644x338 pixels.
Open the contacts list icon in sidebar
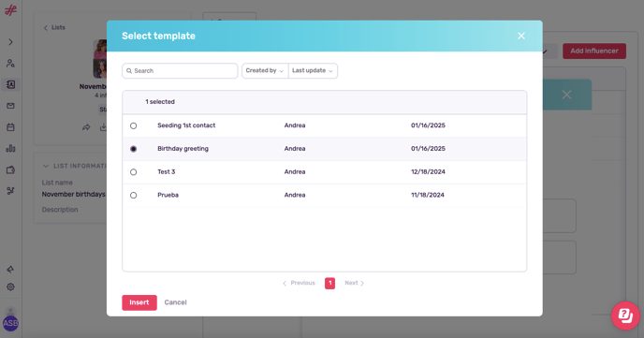[10, 84]
